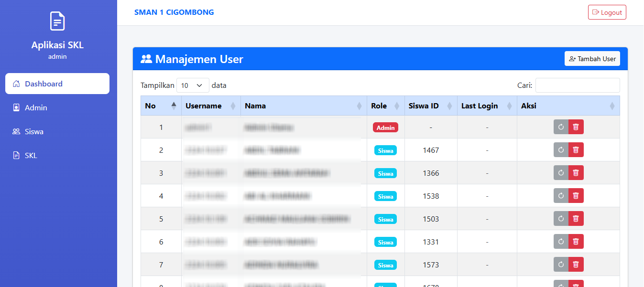Delete user with Siswa ID 1503
644x287 pixels.
(576, 219)
